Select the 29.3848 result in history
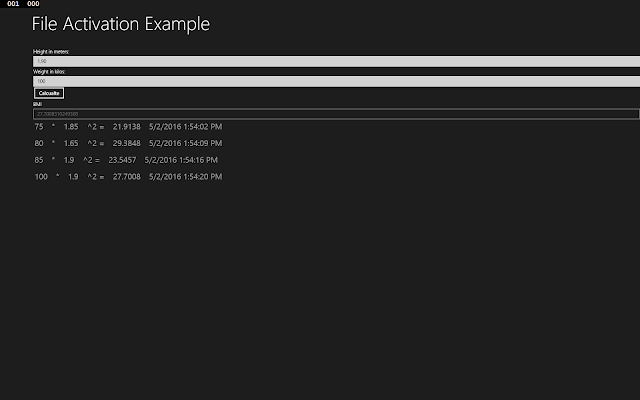This screenshot has height=400, width=640. point(127,143)
